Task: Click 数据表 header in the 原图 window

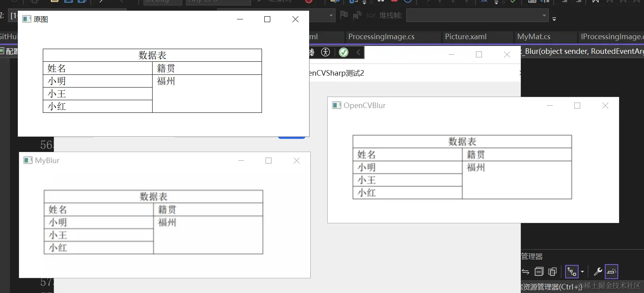Action: [152, 55]
